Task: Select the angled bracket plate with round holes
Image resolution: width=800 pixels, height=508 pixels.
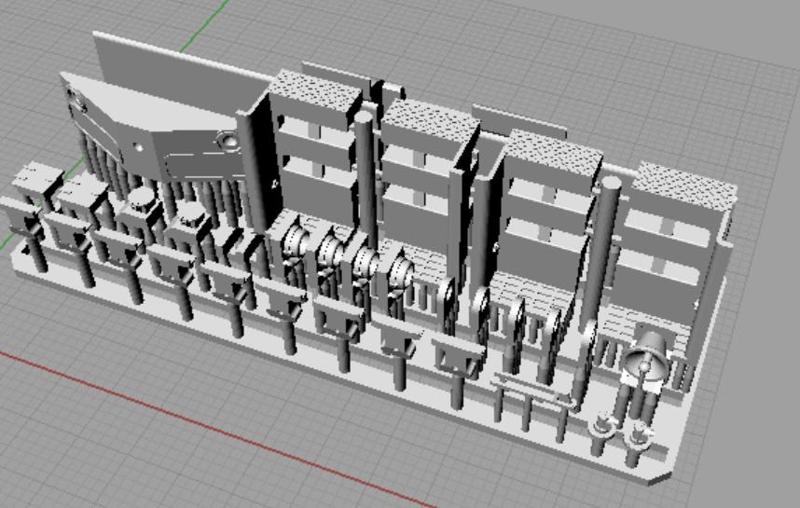Action: point(153,128)
